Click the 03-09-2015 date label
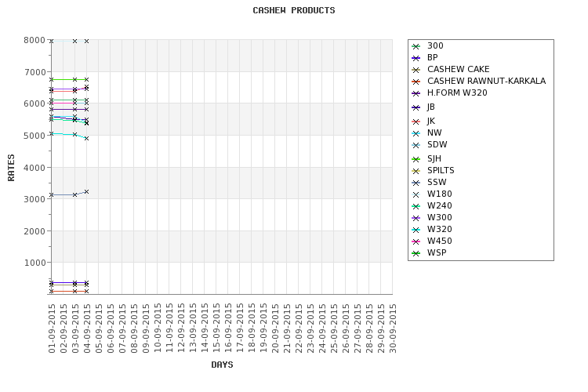This screenshot has width=588, height=392. 75,328
